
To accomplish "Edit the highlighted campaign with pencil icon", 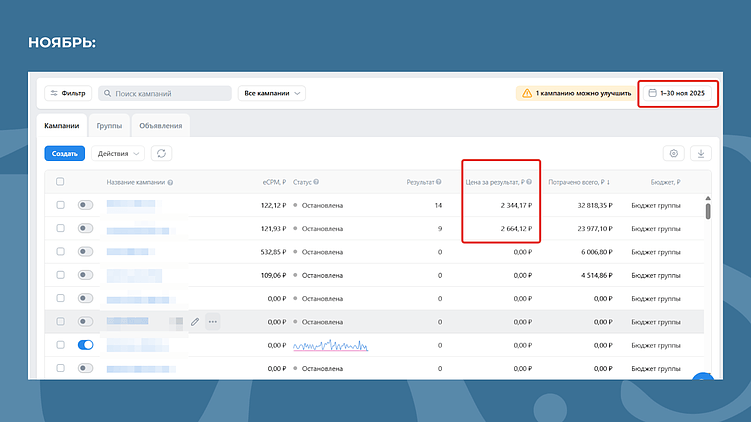I will tap(195, 322).
